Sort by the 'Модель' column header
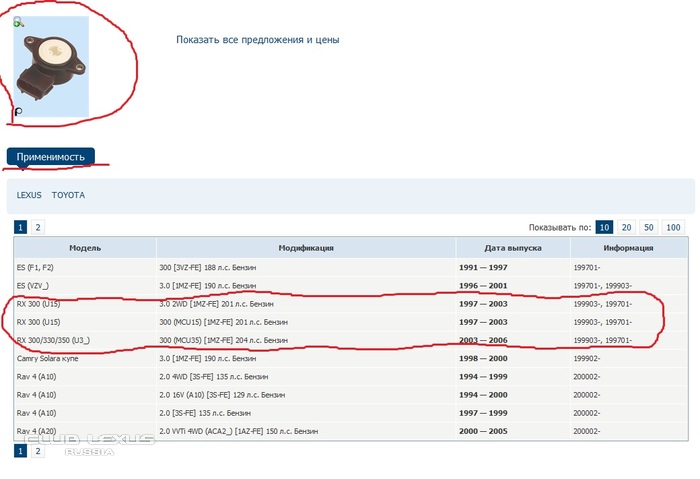 click(84, 248)
